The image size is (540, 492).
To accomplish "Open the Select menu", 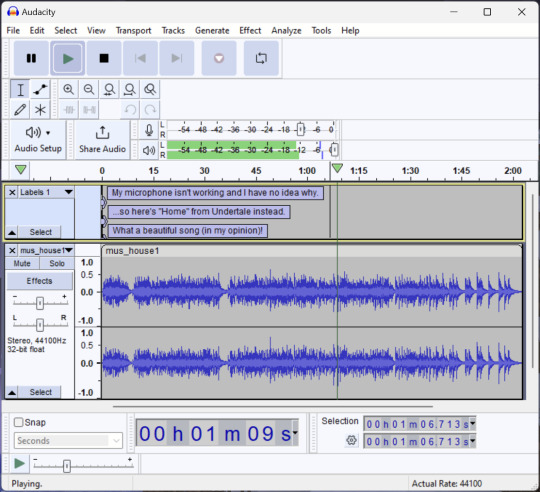I will pos(65,31).
